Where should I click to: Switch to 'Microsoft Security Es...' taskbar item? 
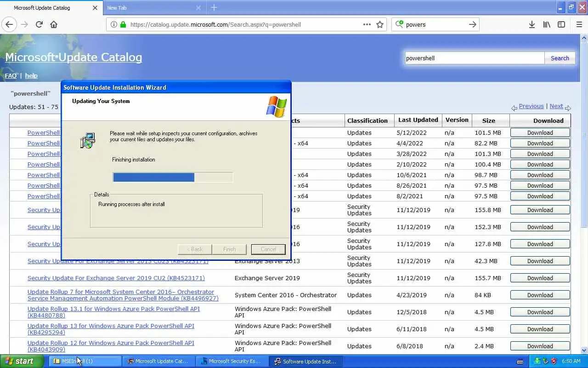tap(233, 361)
